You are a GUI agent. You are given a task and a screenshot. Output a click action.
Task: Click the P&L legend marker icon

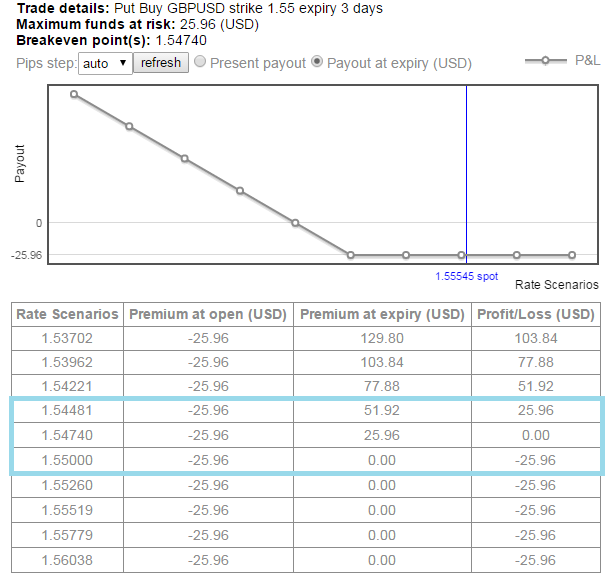545,61
